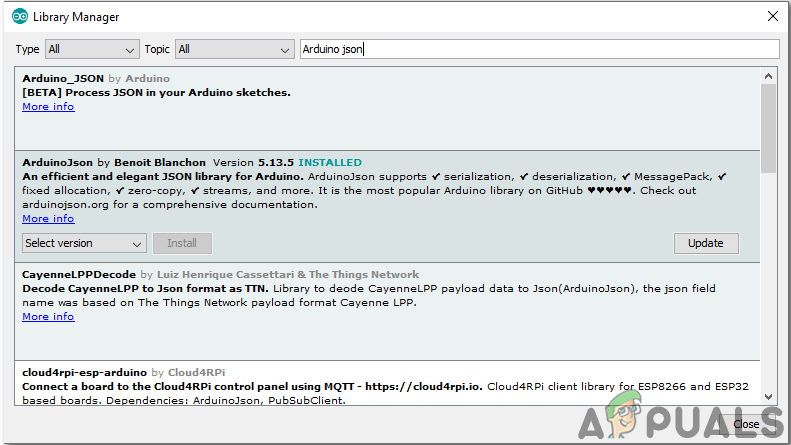
Task: Click 'Connect a board to the Cloud4RPi' text
Action: click(x=252, y=386)
